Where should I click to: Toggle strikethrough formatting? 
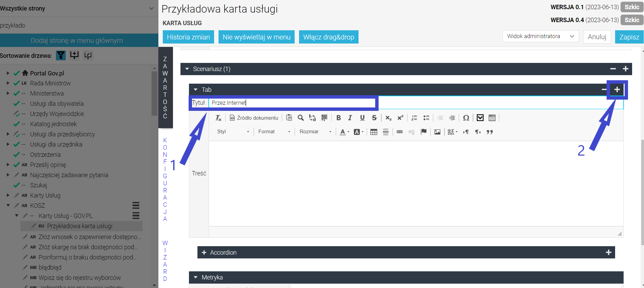point(374,118)
